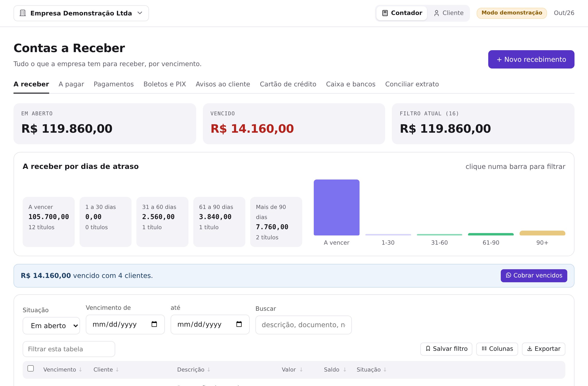This screenshot has height=386, width=588.
Task: Click the Novo recebimento button
Action: click(531, 59)
